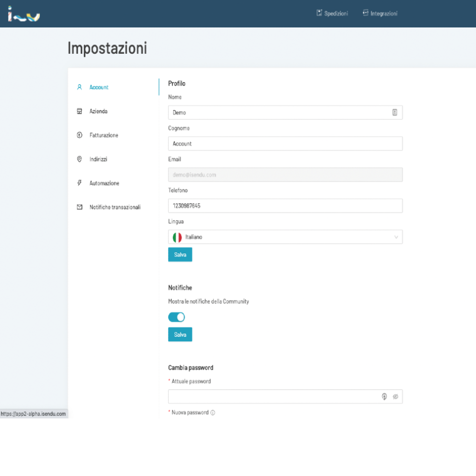
Task: Toggle the Community notifications switch
Action: tap(177, 317)
